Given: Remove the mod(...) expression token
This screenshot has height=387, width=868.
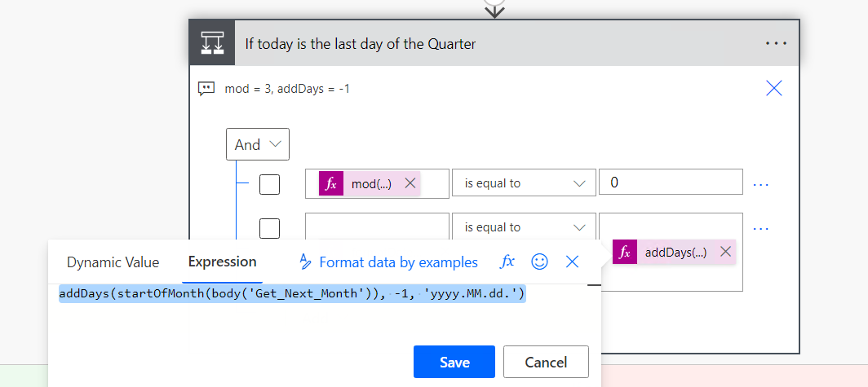Looking at the screenshot, I should pyautogui.click(x=410, y=183).
